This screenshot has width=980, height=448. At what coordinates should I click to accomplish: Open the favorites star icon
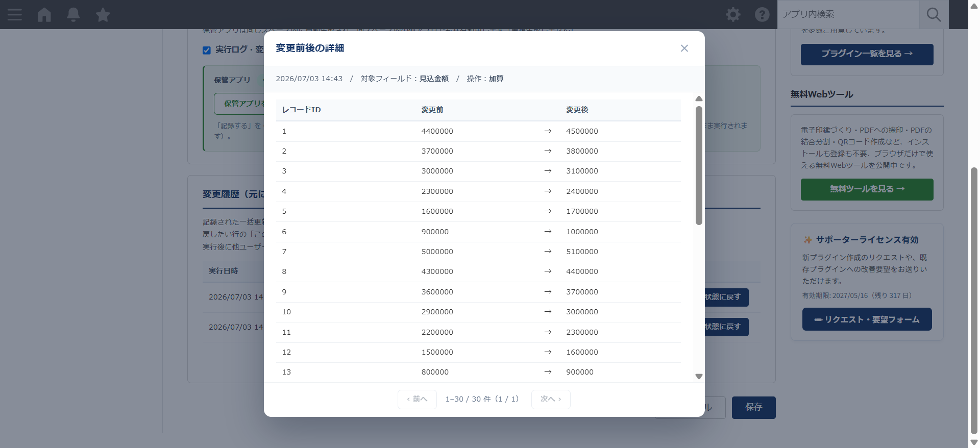point(103,14)
